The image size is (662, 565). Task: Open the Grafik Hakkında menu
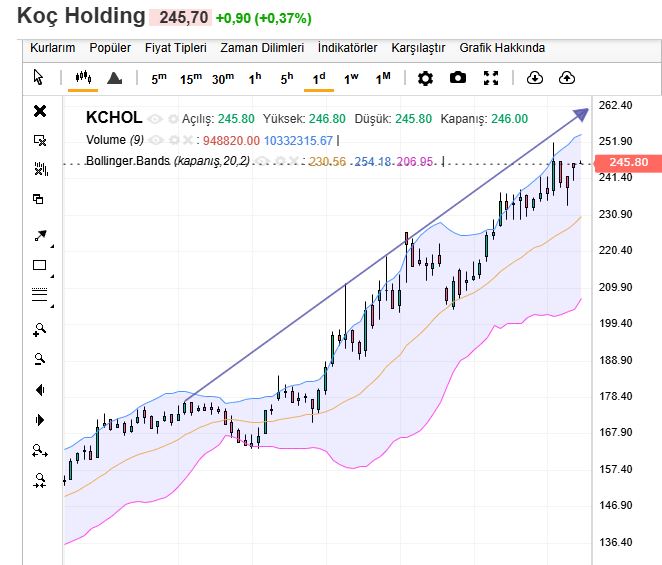tap(502, 48)
